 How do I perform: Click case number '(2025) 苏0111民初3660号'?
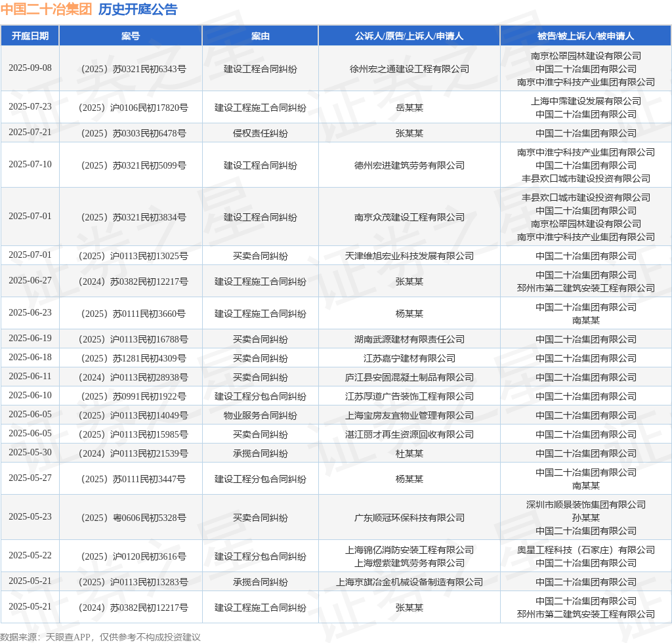coord(133,314)
